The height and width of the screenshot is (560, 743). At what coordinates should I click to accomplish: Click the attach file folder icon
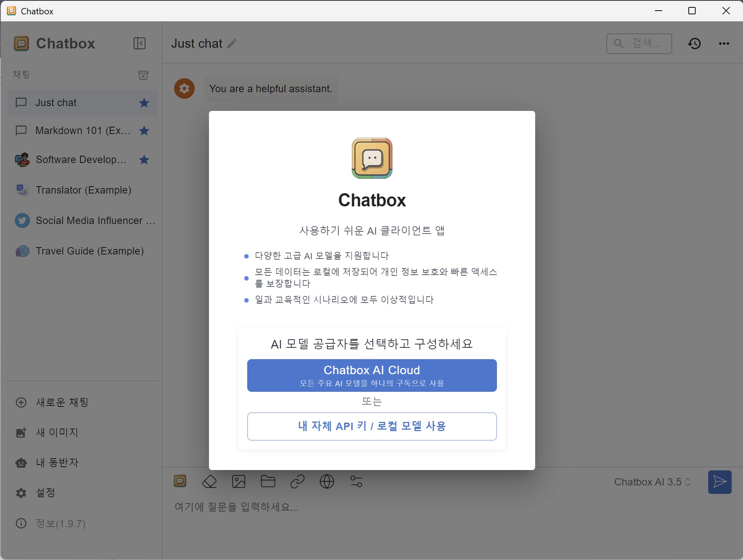[268, 481]
